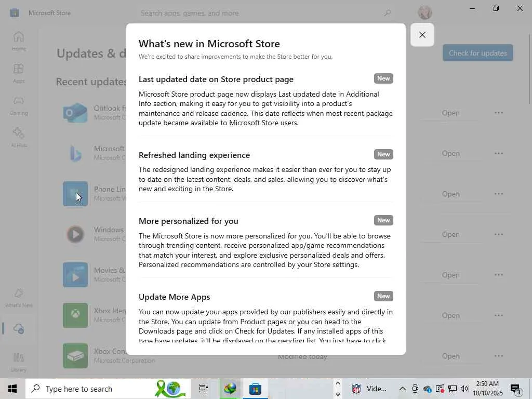
Task: Open What's New in the sidebar
Action: point(19,298)
